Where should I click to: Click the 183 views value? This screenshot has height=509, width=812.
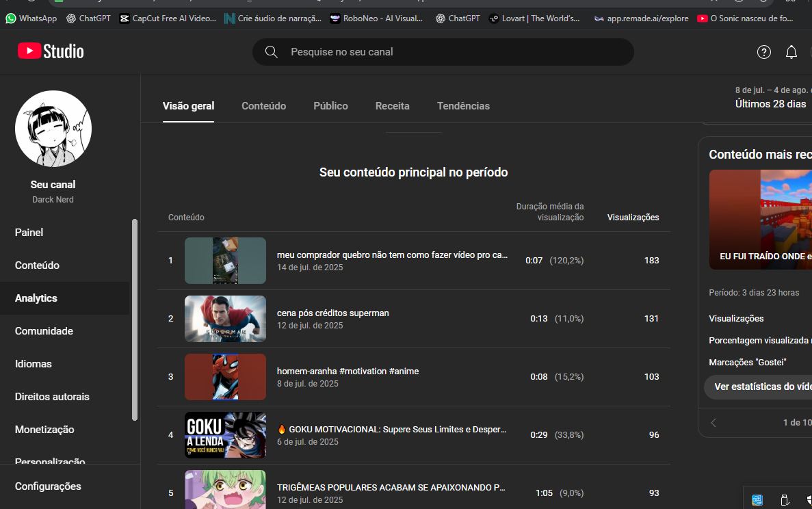(651, 261)
